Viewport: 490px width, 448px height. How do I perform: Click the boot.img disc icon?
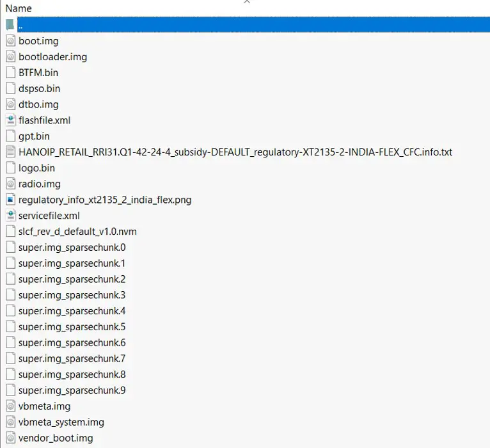click(11, 41)
